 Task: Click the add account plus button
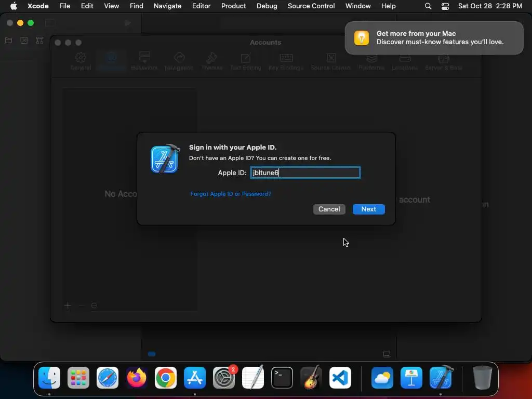(68, 305)
